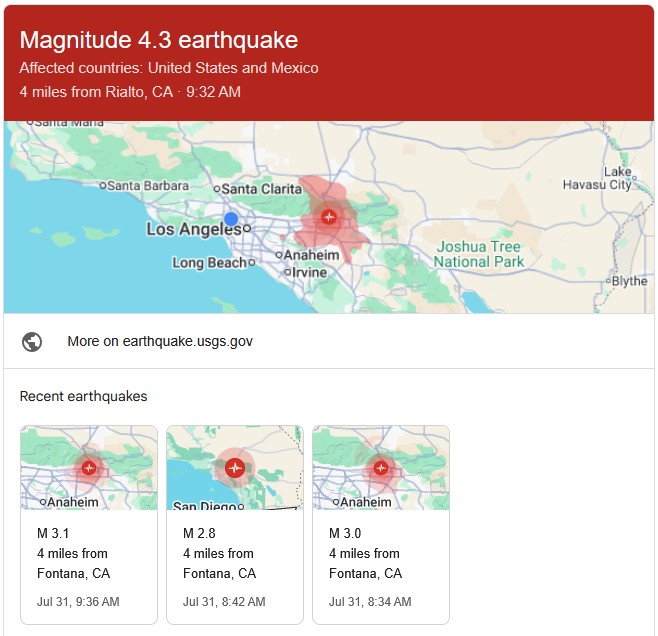
Task: Click epicenter icon on M 3.0 card map
Action: (x=381, y=467)
